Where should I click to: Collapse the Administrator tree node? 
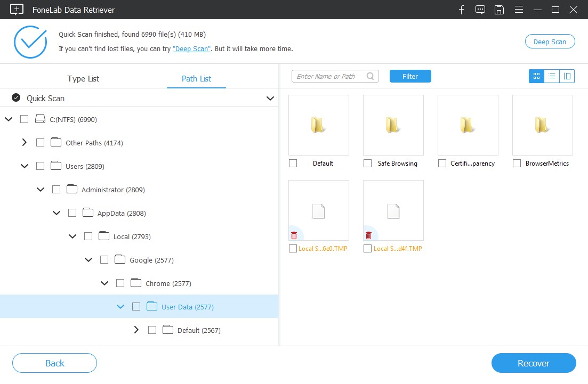click(x=41, y=190)
